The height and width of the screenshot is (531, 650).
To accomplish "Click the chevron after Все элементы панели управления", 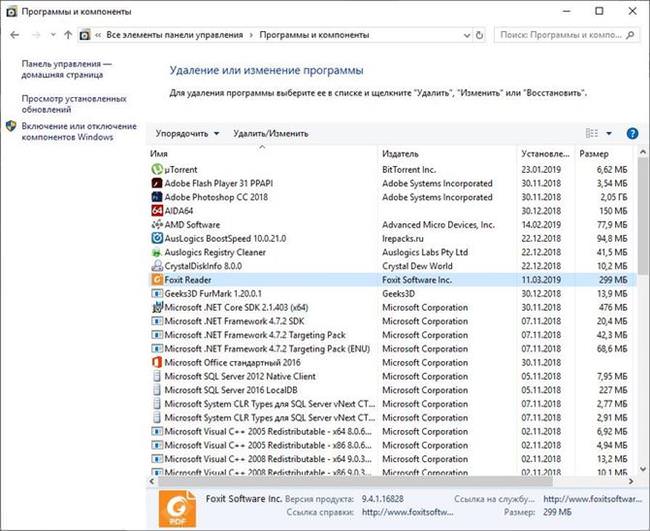I will point(251,35).
